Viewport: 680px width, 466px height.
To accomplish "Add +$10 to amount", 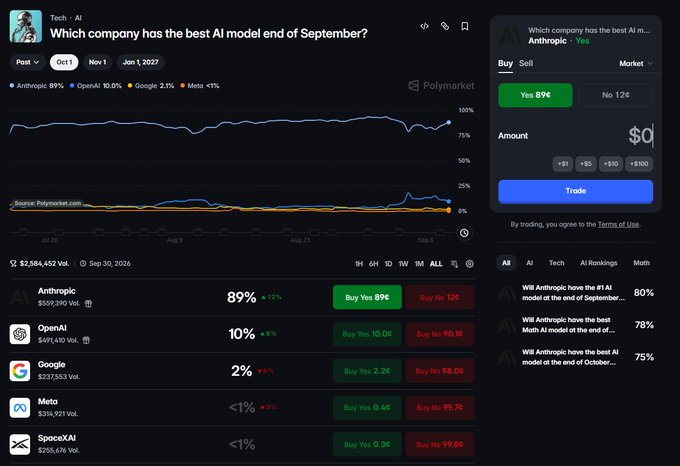I will 611,164.
